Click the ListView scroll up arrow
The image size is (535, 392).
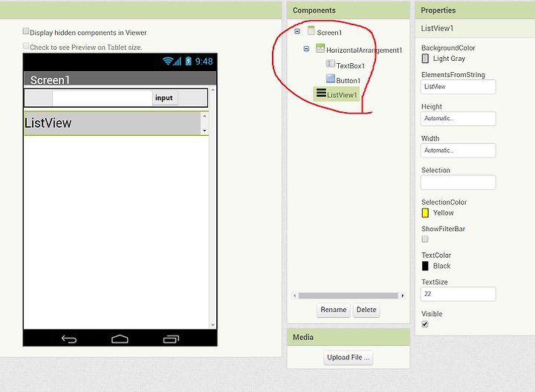204,116
